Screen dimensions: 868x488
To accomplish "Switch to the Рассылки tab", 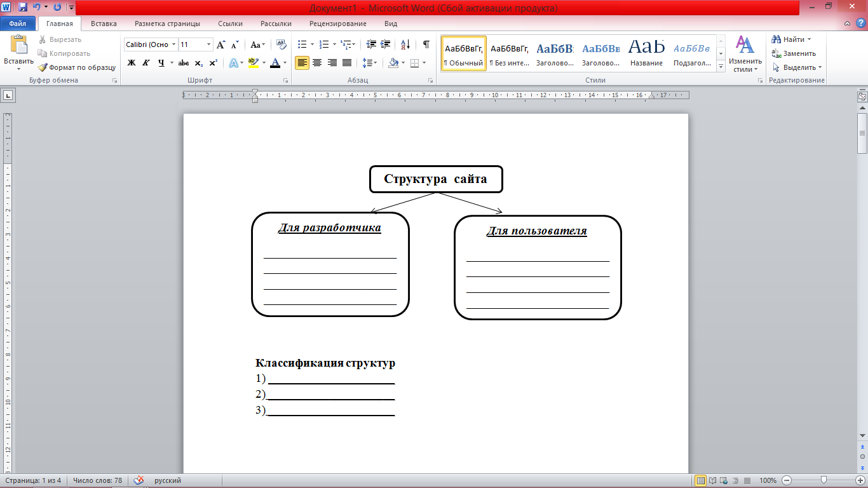I will [276, 24].
